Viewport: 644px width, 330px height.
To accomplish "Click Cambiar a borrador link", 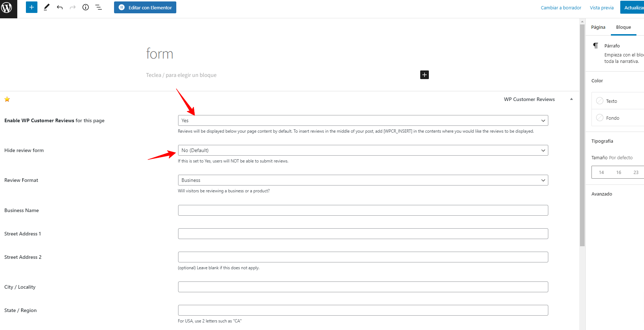I will click(x=561, y=8).
